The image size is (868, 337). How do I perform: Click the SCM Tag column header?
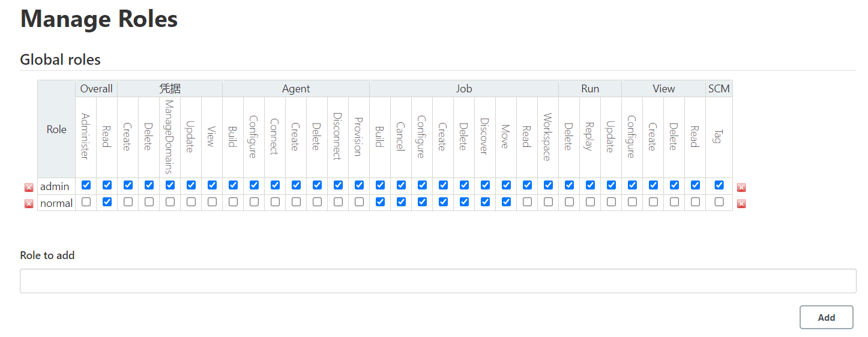[x=718, y=137]
